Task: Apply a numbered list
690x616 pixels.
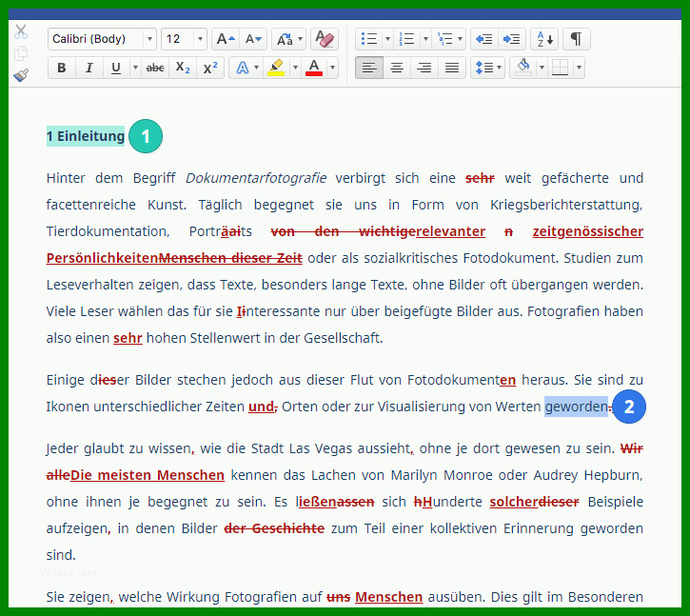Action: 406,39
